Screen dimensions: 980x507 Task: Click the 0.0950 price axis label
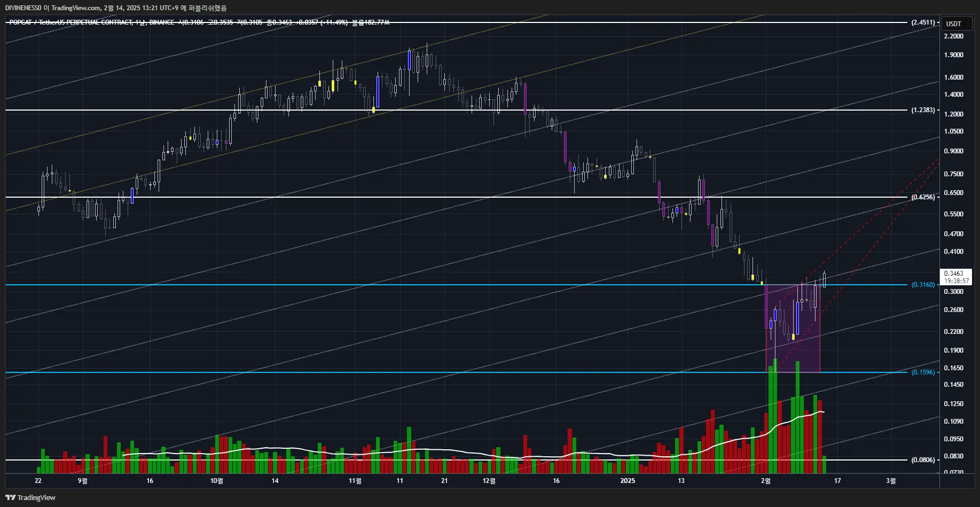(x=954, y=439)
